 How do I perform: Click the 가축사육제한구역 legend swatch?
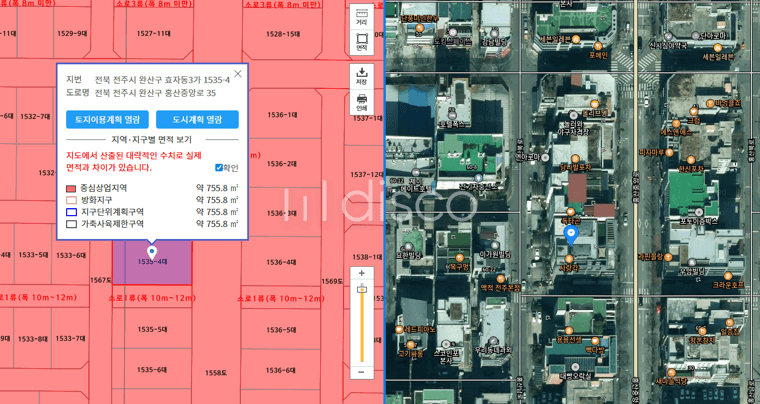pos(71,224)
